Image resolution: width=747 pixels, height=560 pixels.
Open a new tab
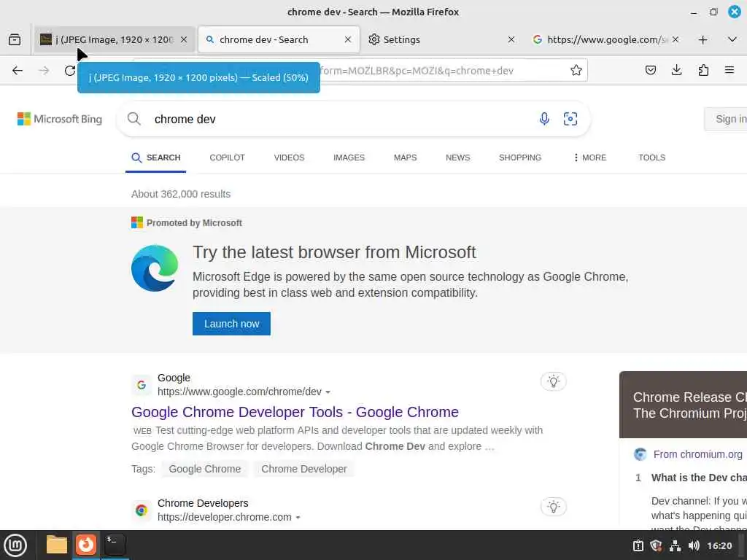[703, 39]
